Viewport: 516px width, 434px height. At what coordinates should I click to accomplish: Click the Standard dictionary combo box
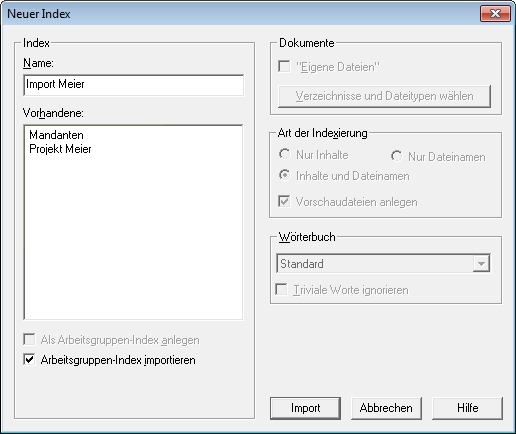point(383,264)
